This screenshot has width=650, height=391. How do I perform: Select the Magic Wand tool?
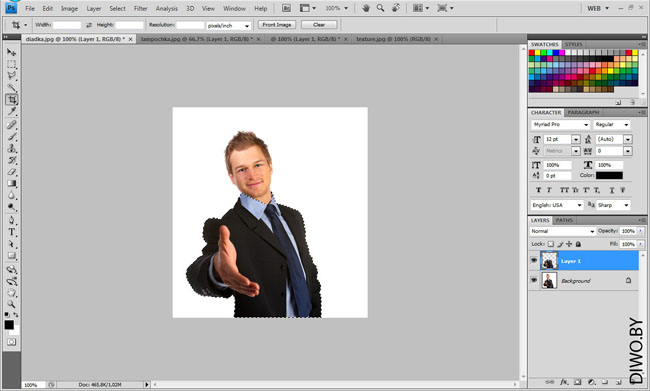point(12,87)
